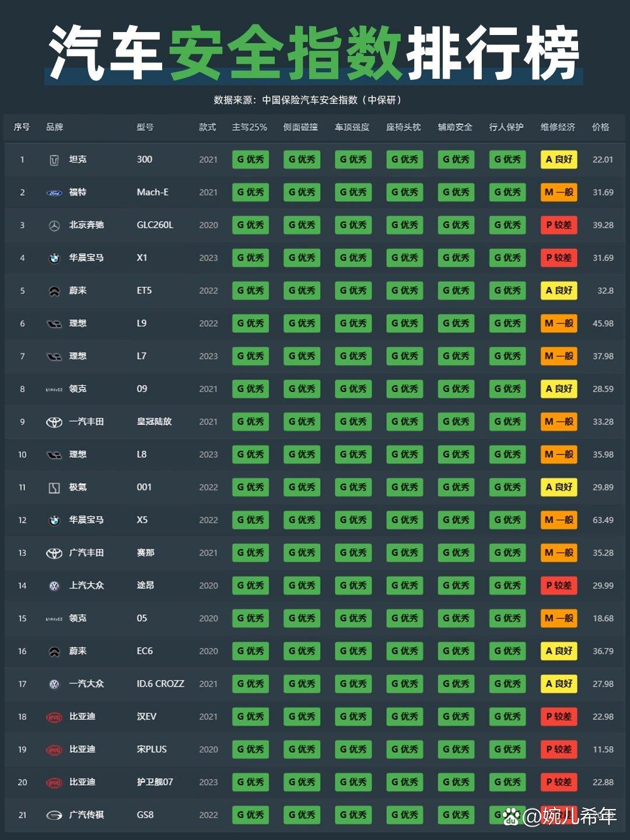Click the BYD logo in the 护卫舰07 row

54,782
